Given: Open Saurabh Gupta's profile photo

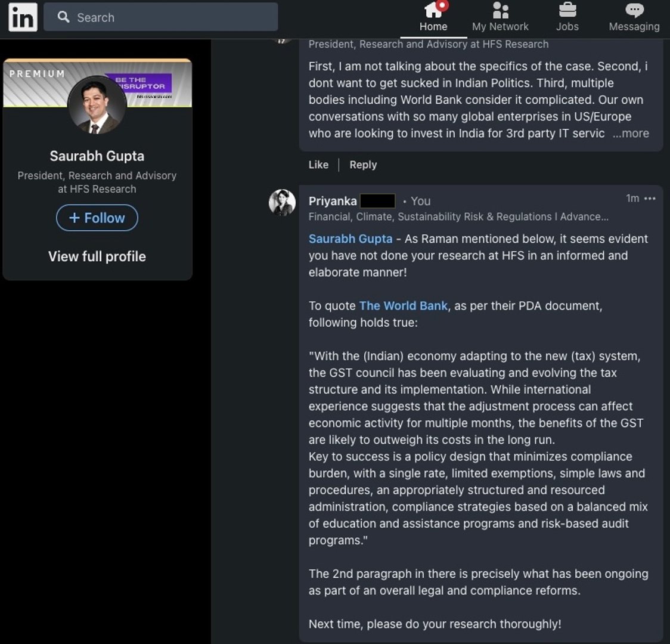Looking at the screenshot, I should (x=97, y=105).
